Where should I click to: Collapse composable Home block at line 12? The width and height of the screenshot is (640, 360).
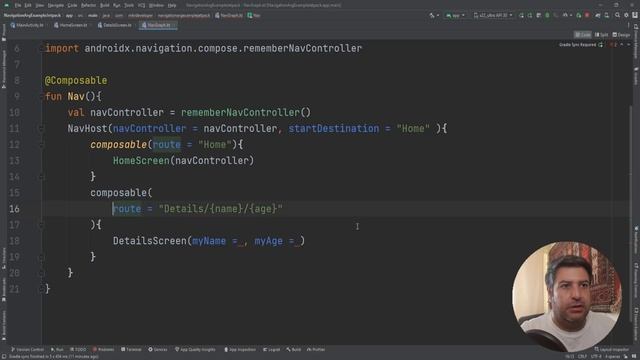click(x=41, y=145)
